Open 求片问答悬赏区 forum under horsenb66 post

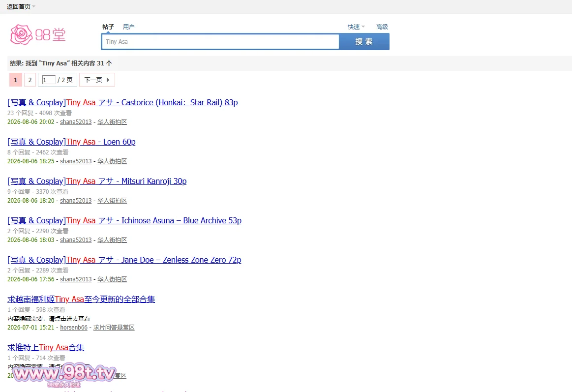coord(114,328)
